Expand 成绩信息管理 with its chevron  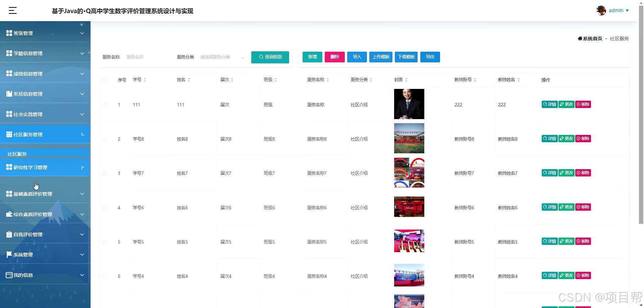[x=82, y=74]
